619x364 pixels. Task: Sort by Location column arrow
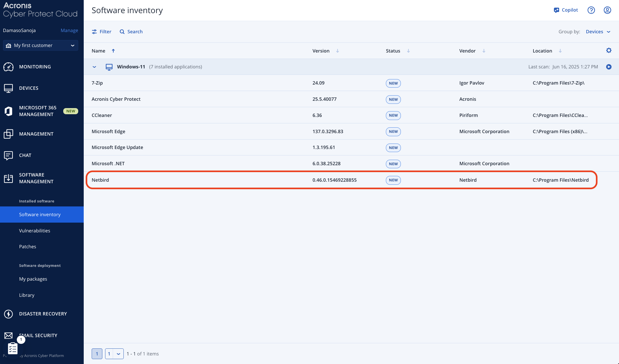click(560, 51)
